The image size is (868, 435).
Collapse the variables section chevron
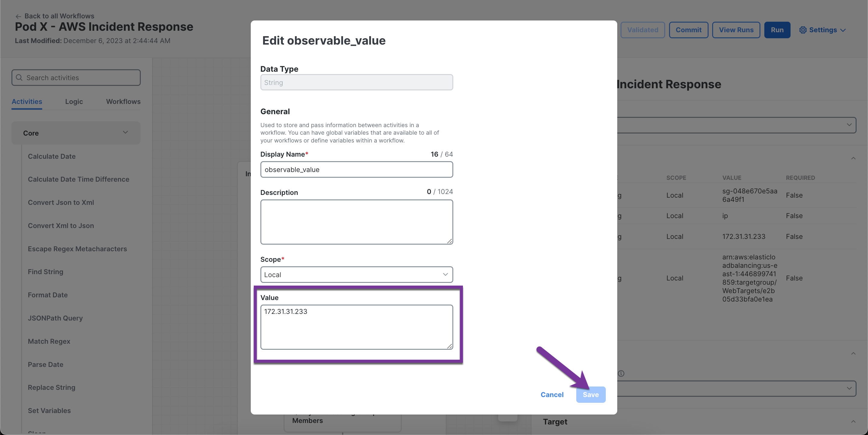point(853,158)
